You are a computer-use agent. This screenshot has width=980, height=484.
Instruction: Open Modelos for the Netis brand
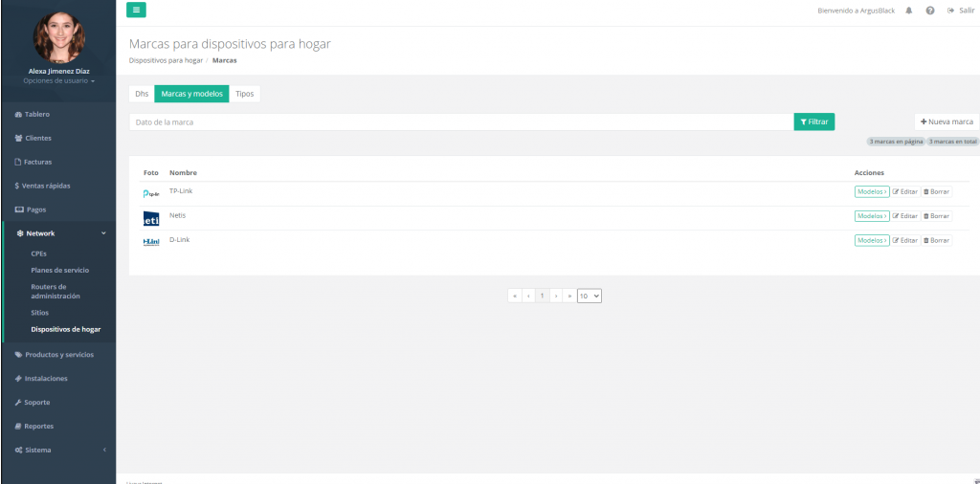(872, 216)
